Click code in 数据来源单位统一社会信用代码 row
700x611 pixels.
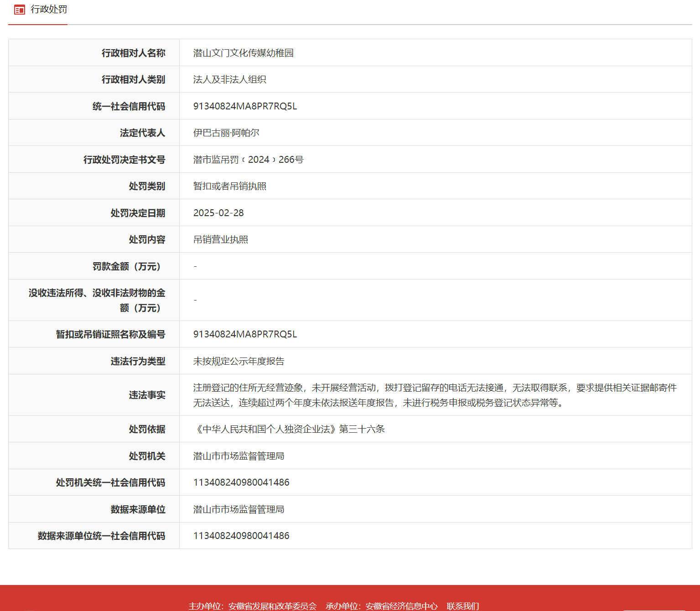click(241, 536)
